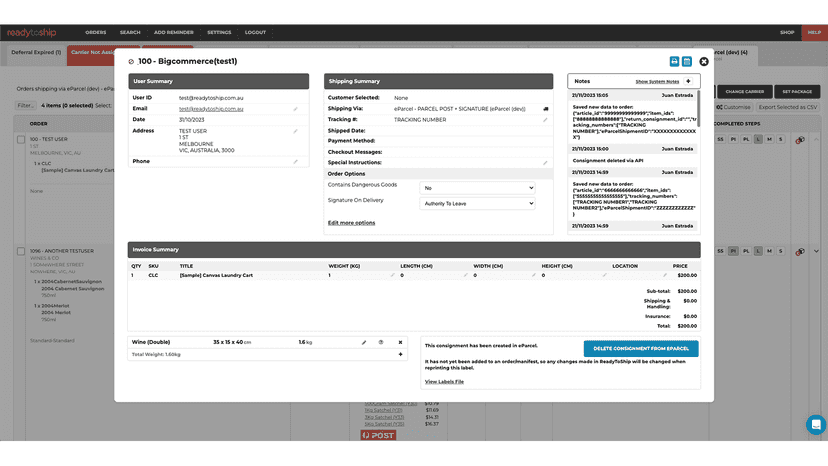
Task: Edit the Weight (KG) value pencil icon
Action: click(x=392, y=275)
